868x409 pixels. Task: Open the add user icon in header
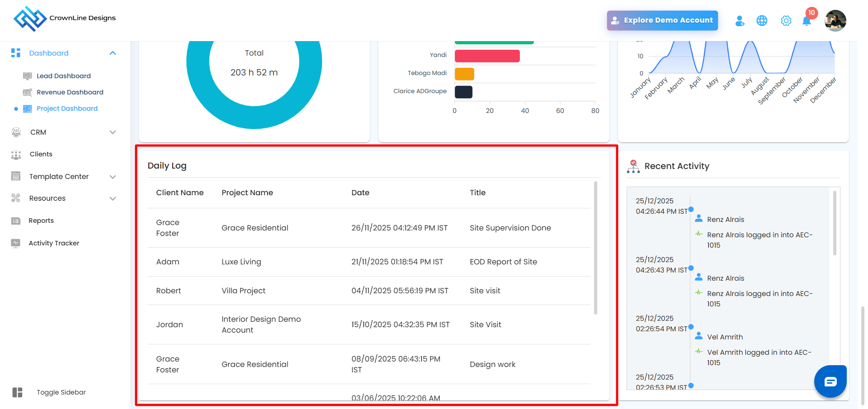[x=740, y=21]
